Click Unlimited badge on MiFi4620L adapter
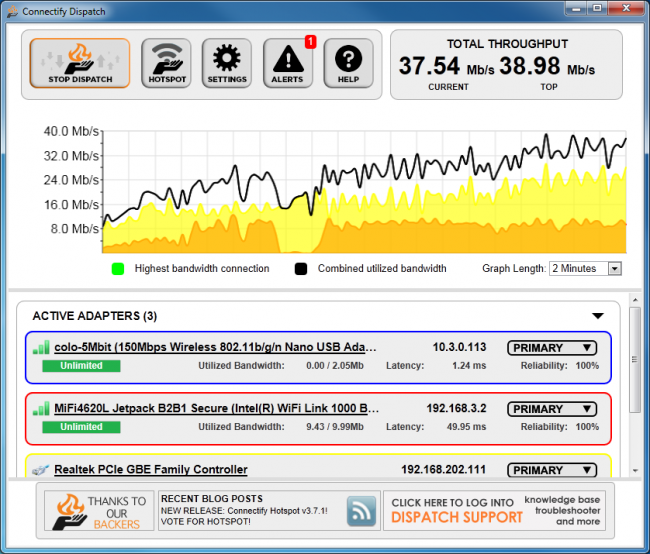 click(81, 427)
